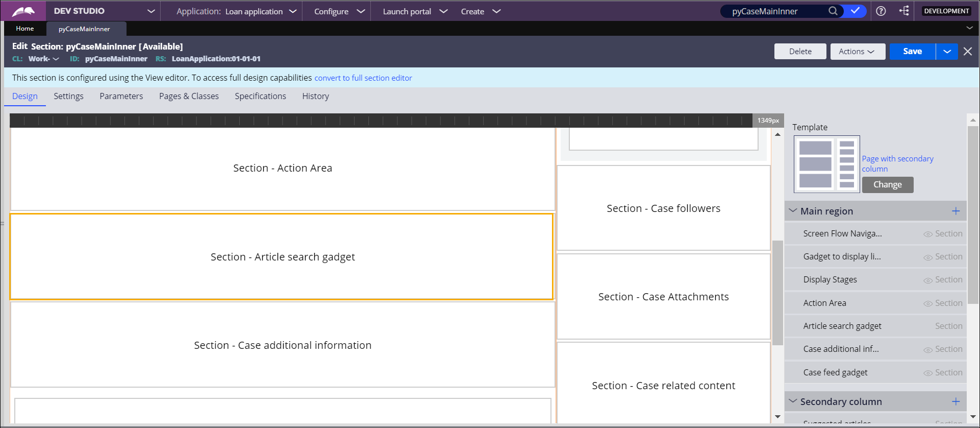The height and width of the screenshot is (428, 980).
Task: Click the branch connector icon in header
Action: tap(904, 11)
